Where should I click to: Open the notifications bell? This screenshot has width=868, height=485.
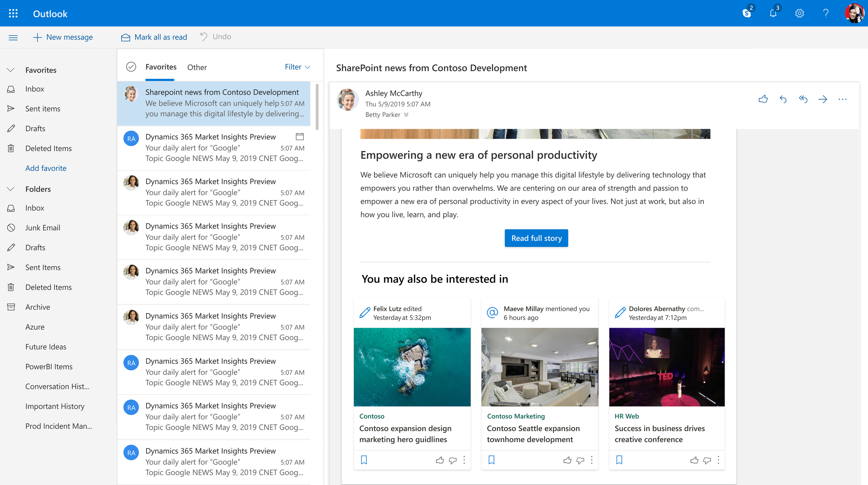(773, 14)
